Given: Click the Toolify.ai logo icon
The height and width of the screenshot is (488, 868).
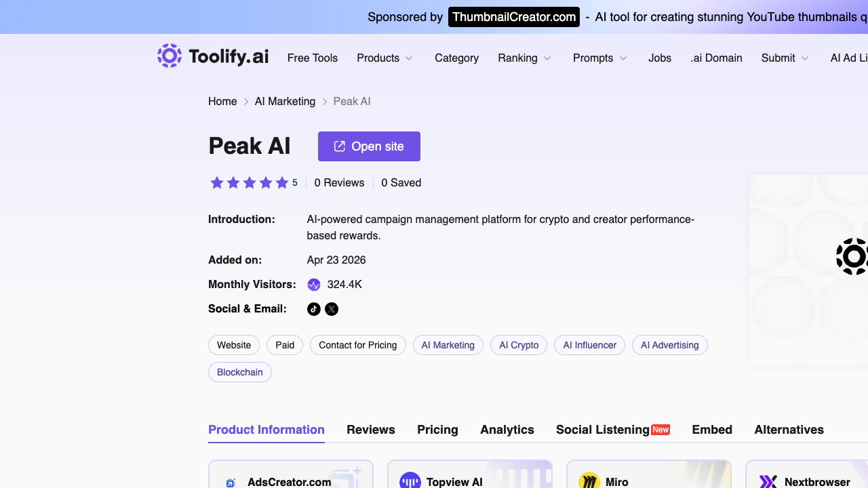Looking at the screenshot, I should pyautogui.click(x=170, y=56).
